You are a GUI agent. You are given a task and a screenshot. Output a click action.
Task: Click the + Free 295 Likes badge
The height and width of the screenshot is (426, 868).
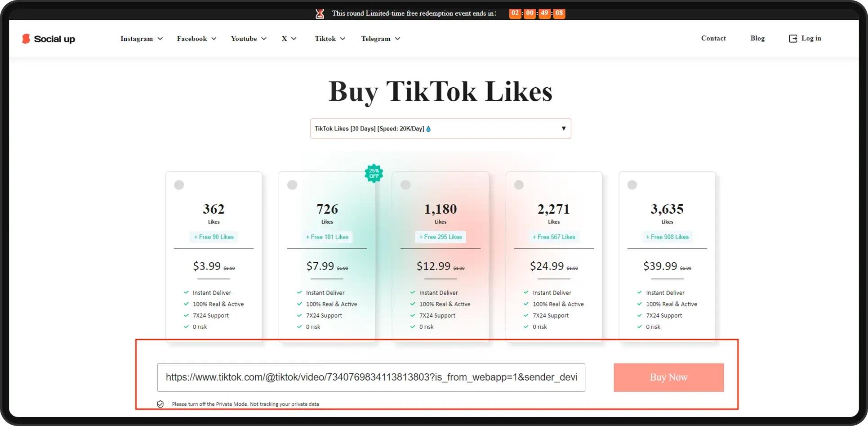[441, 237]
